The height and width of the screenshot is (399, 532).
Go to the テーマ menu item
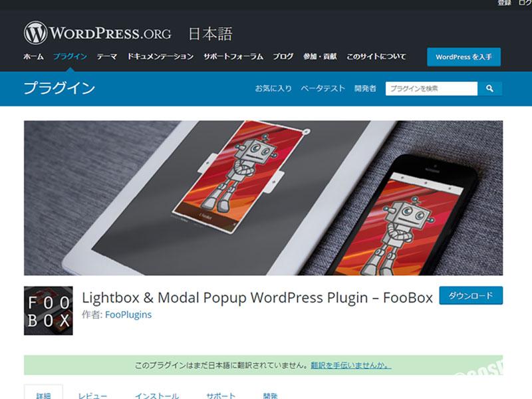click(x=107, y=57)
